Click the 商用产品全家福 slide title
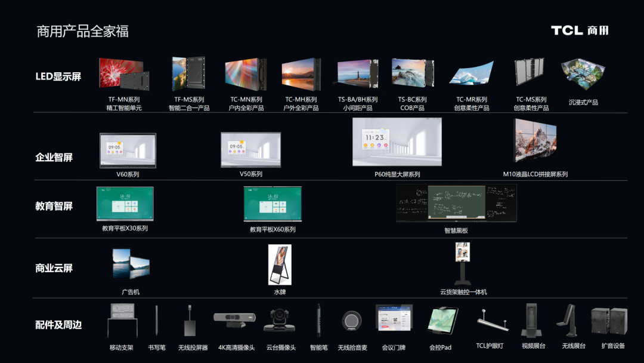The height and width of the screenshot is (363, 644). tap(82, 31)
